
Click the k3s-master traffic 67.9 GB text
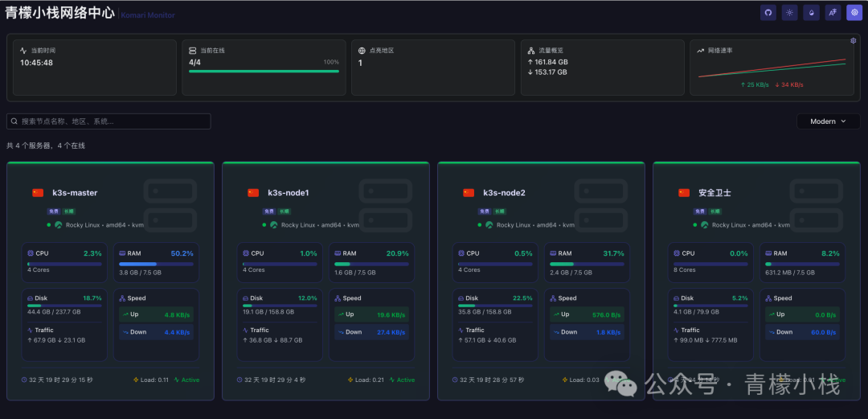(x=40, y=340)
